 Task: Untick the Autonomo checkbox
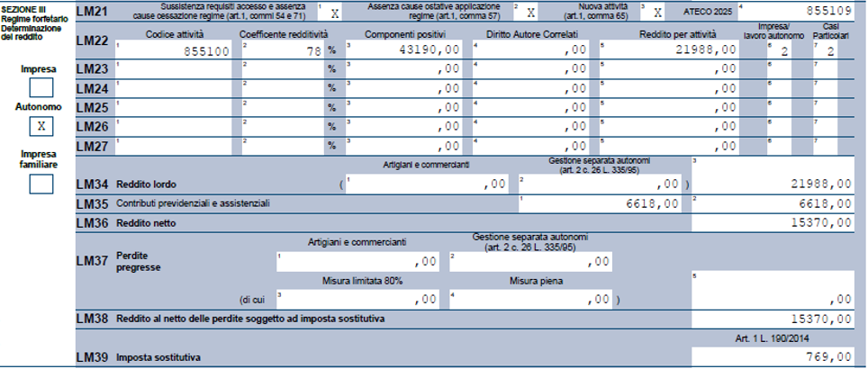tap(41, 126)
